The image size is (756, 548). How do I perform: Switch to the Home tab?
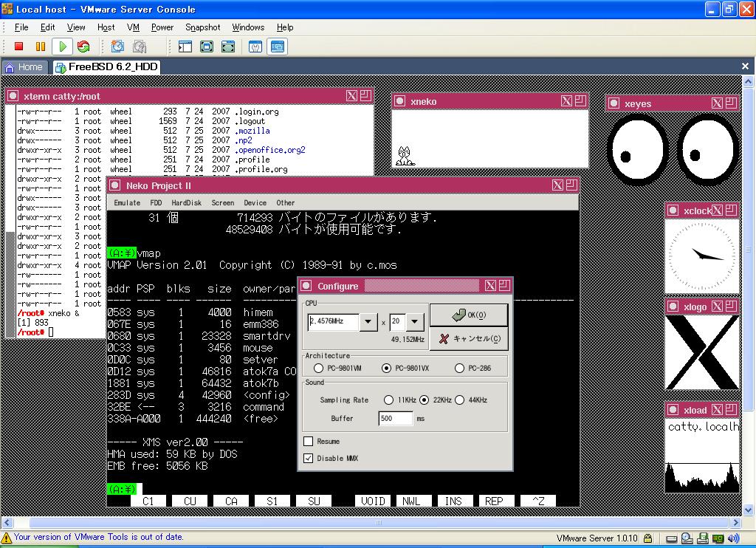24,67
